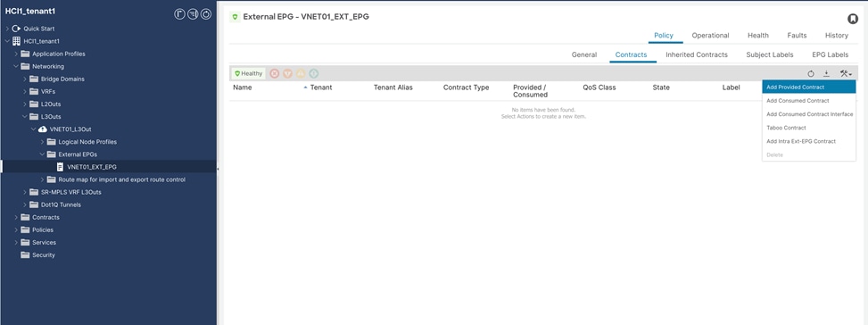Choose Add Intra Ext-EPG Contract
This screenshot has width=868, height=325.
click(809, 141)
